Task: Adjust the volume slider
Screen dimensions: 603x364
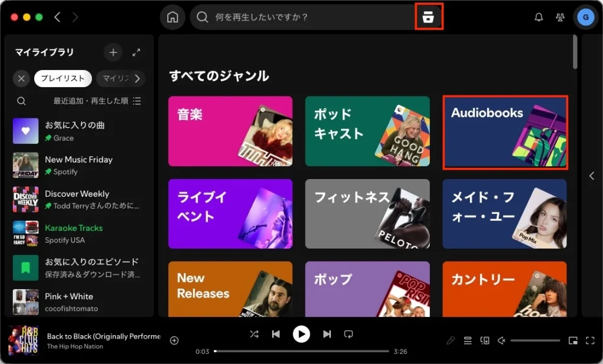Action: tap(535, 340)
